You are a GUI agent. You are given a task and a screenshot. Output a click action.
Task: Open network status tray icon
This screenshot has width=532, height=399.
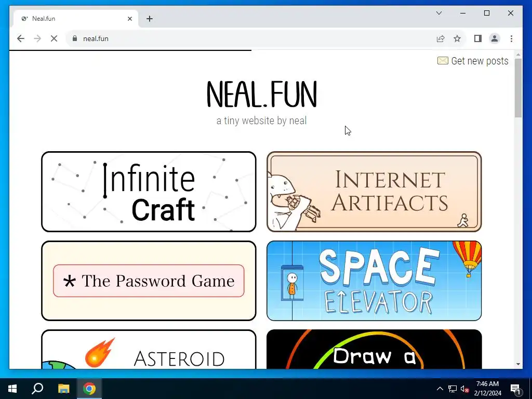(x=453, y=389)
